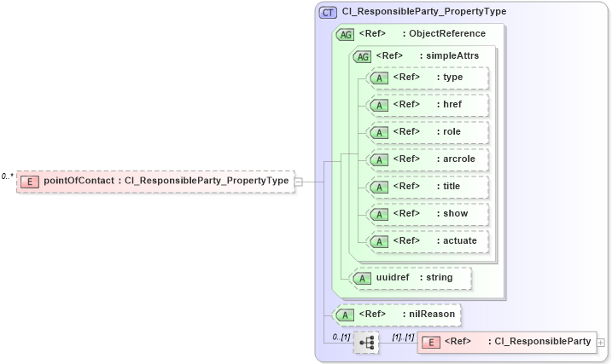Select the ': href' attribute label
Screen dimensions: 612x364
[x=449, y=105]
